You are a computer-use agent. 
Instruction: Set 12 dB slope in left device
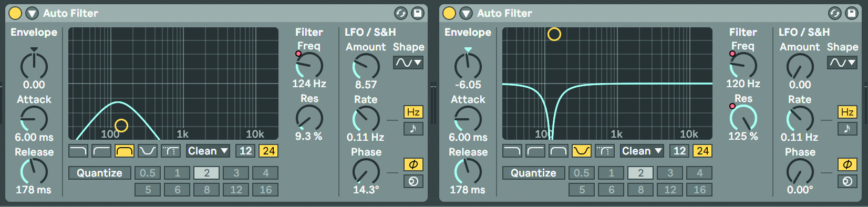tap(245, 151)
